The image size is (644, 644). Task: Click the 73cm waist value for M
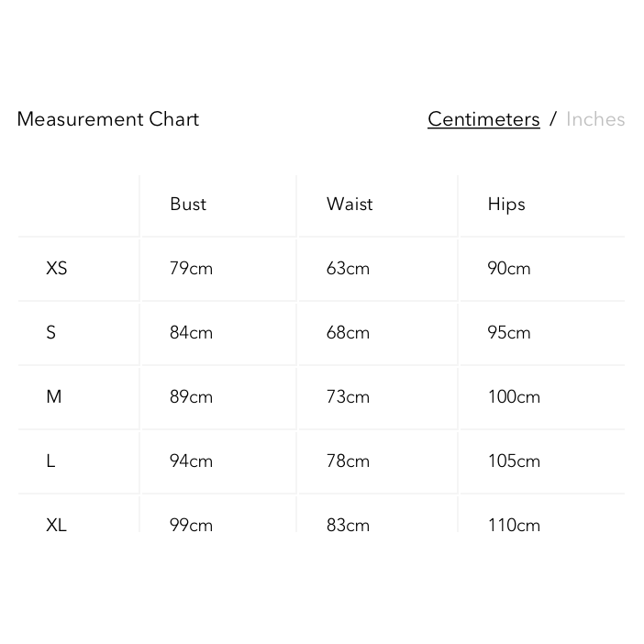[348, 396]
